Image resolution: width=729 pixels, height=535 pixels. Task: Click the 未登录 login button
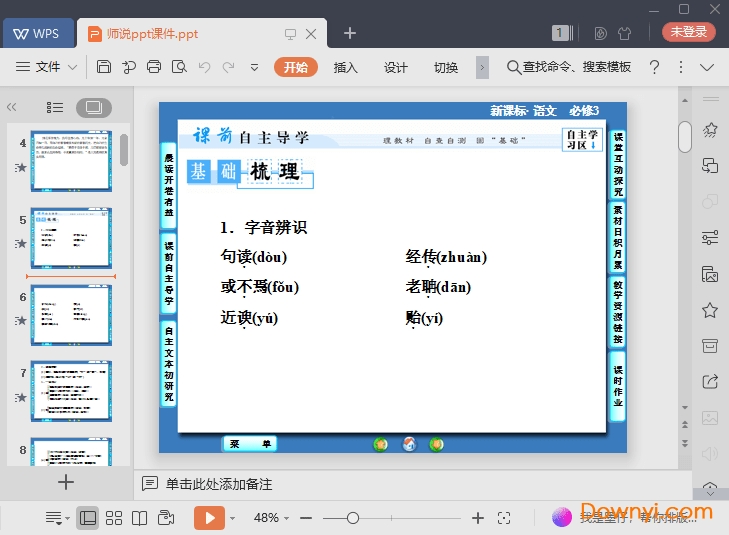(x=688, y=32)
